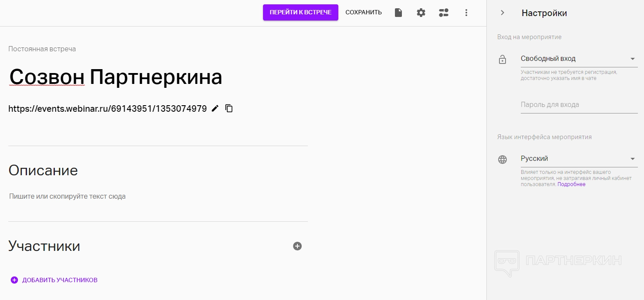Follow the Подробнее link
The image size is (644, 300).
[x=571, y=184]
